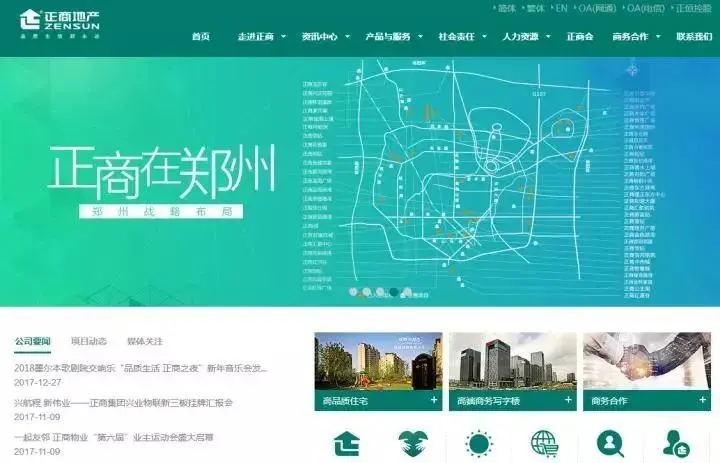Image resolution: width=720 pixels, height=463 pixels.
Task: Click the Zensun 正商地产 logo
Action: [x=59, y=23]
